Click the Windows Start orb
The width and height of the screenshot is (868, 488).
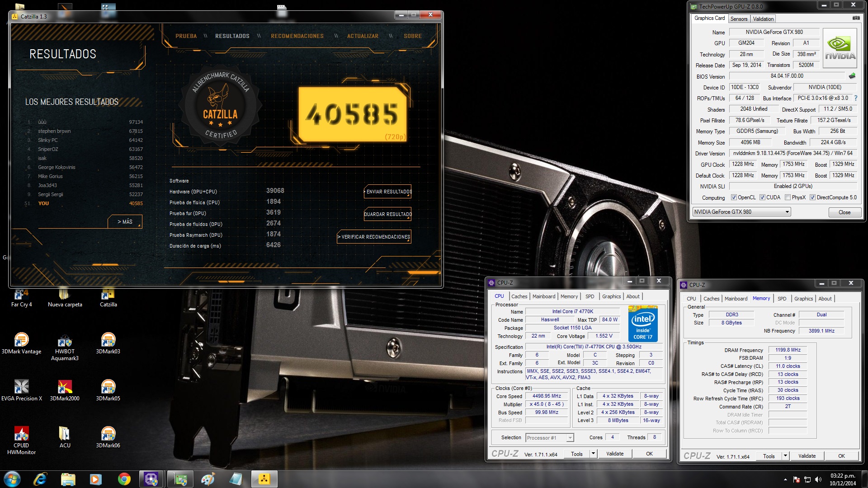point(12,479)
